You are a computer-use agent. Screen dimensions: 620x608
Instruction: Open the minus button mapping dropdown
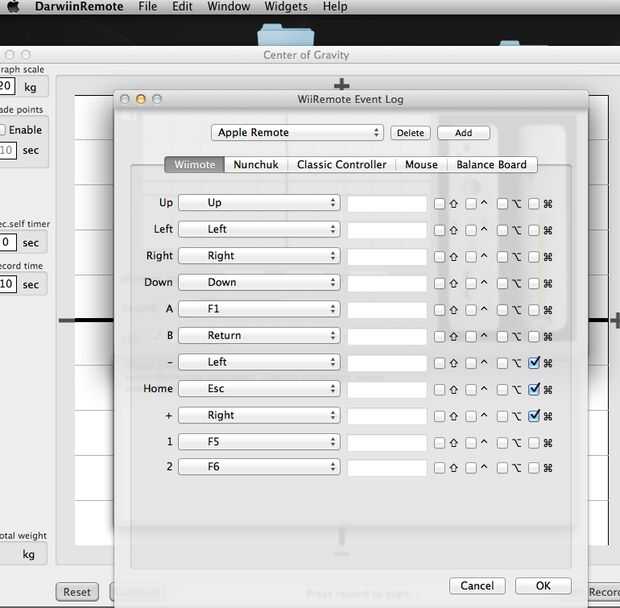(259, 362)
